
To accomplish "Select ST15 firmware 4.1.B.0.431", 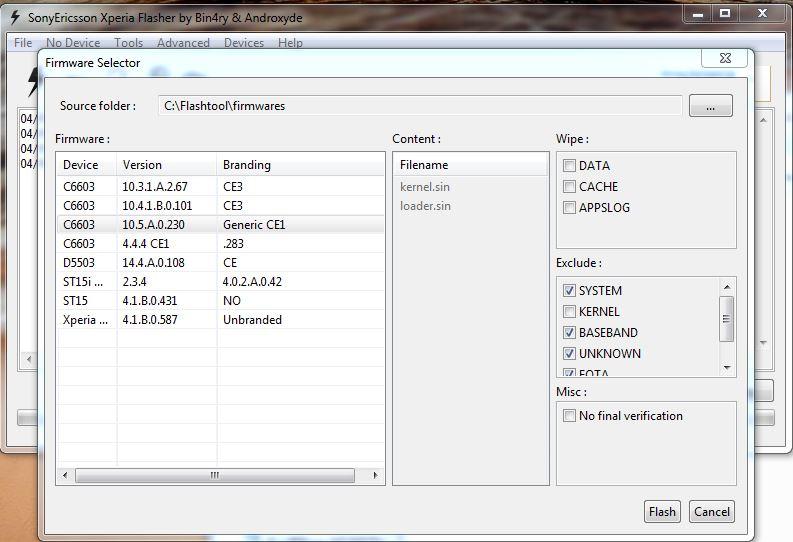I will click(x=221, y=301).
